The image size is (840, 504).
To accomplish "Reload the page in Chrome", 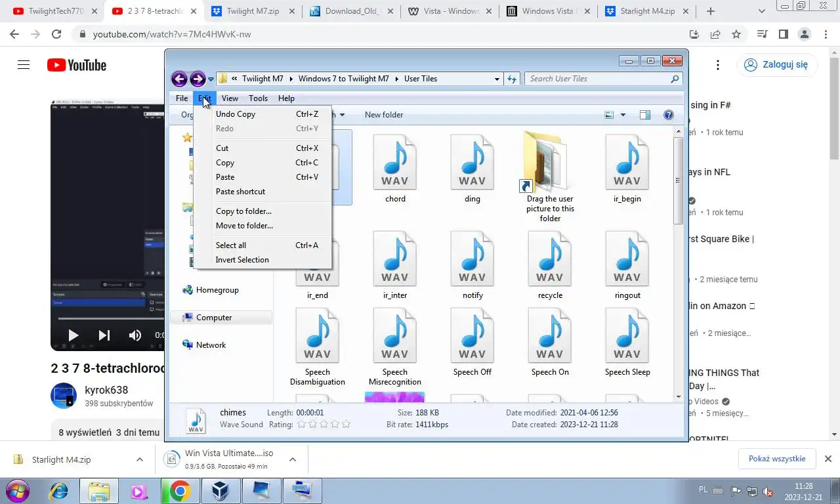I will [x=56, y=34].
